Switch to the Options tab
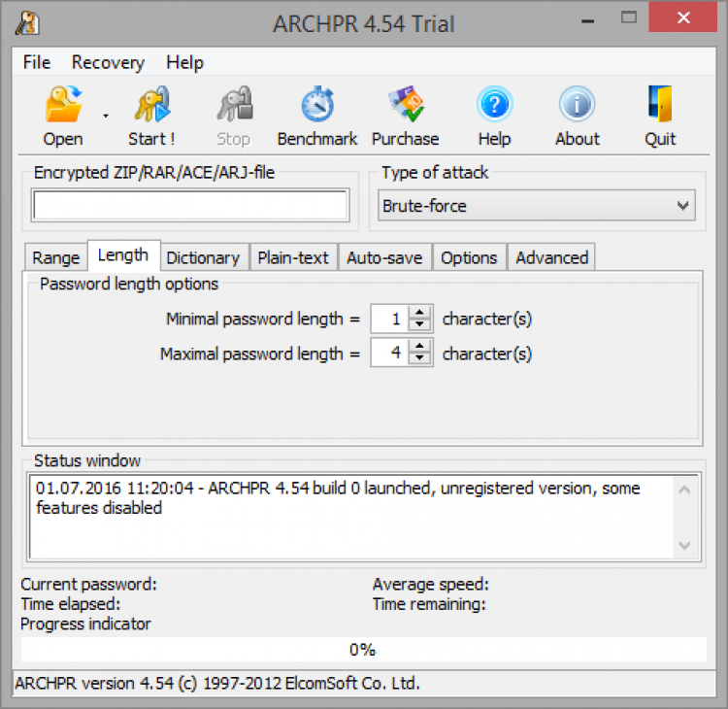This screenshot has width=728, height=709. tap(470, 257)
